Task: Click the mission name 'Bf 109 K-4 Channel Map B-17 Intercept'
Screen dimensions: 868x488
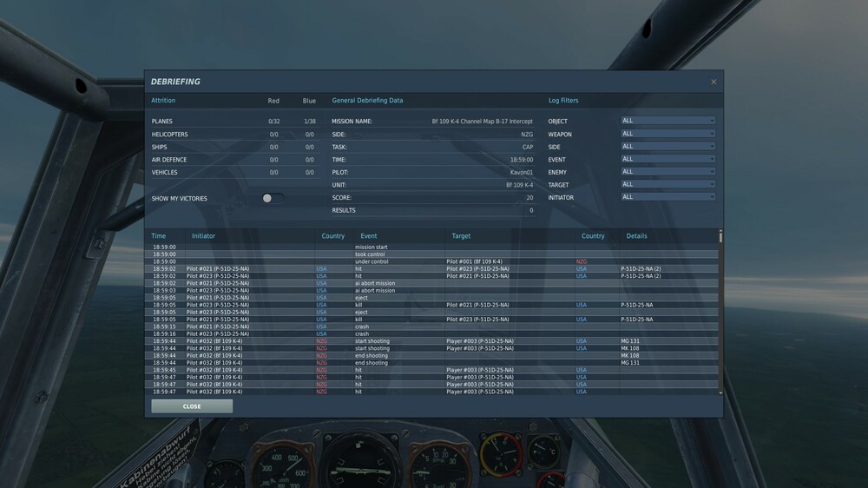Action: [482, 122]
